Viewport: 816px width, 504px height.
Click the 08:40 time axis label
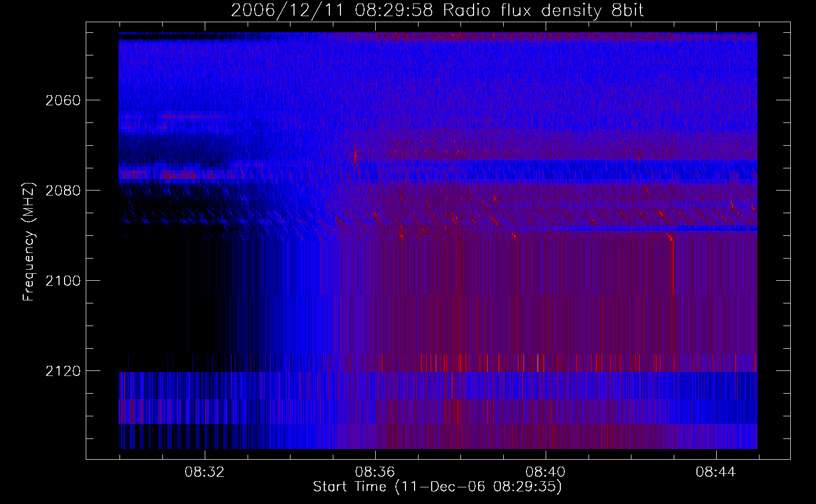pos(546,472)
